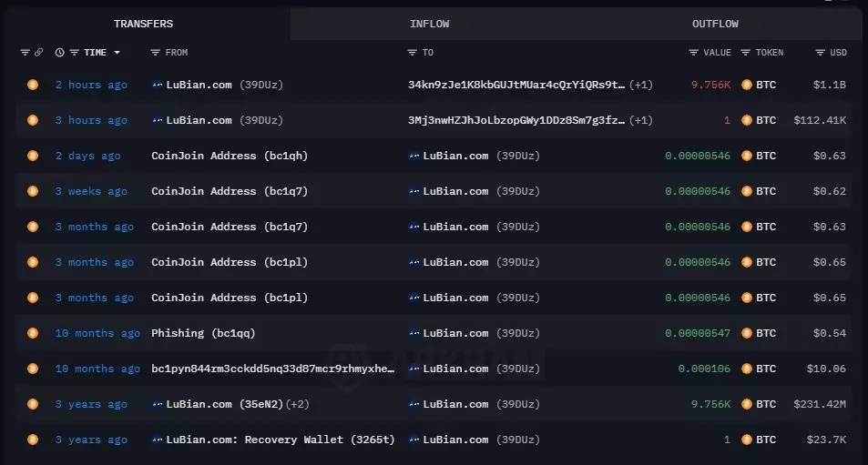Click the link icon in the table header
Viewport: 868px width, 465px height.
tap(39, 53)
